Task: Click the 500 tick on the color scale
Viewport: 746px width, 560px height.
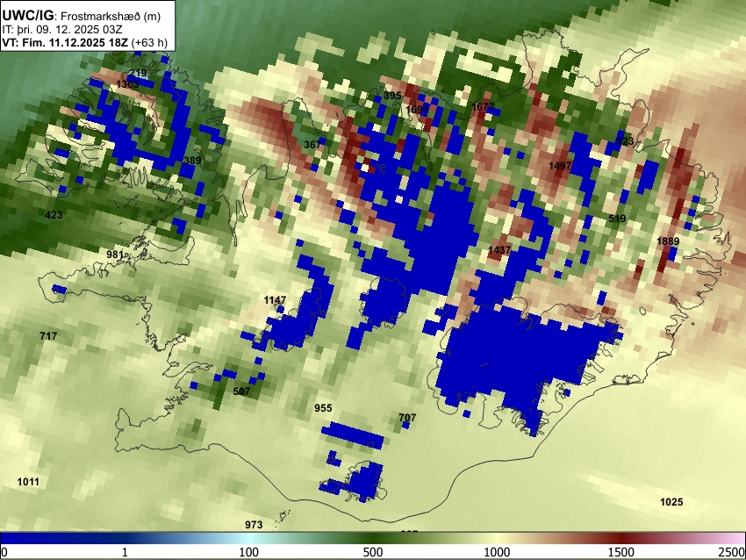Action: (x=373, y=552)
